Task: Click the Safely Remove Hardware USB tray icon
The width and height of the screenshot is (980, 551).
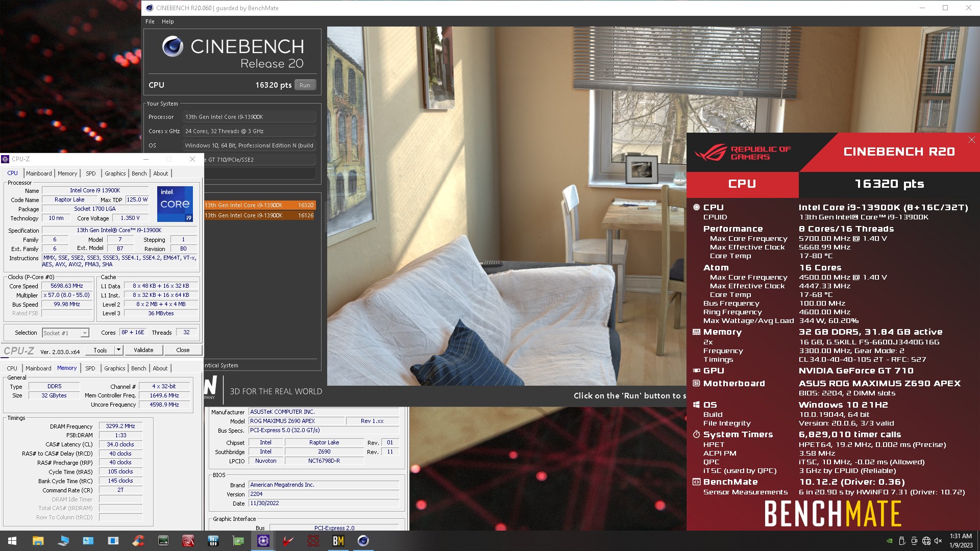Action: point(902,541)
